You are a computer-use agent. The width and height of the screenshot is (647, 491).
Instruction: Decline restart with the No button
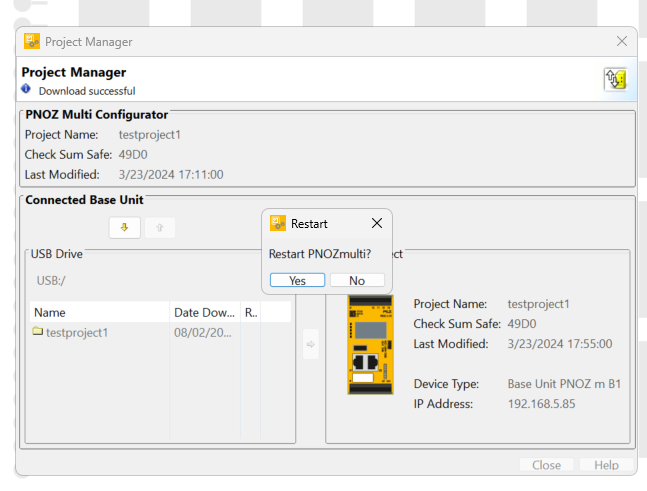[357, 280]
